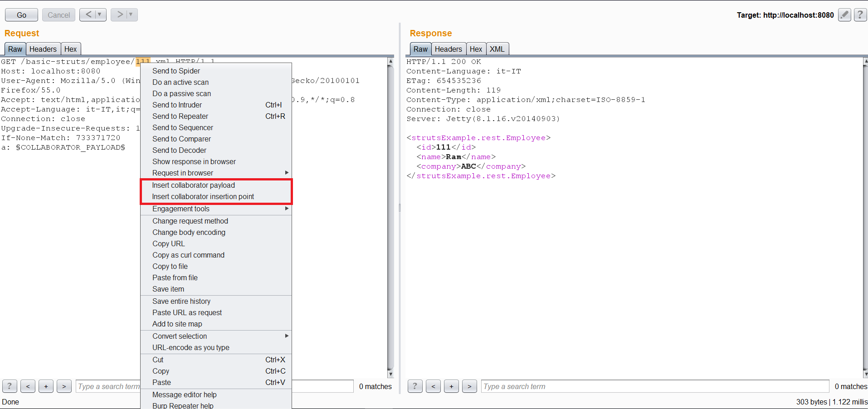Choose Send to Spider
Screen dimensions: 868x409
pos(216,71)
